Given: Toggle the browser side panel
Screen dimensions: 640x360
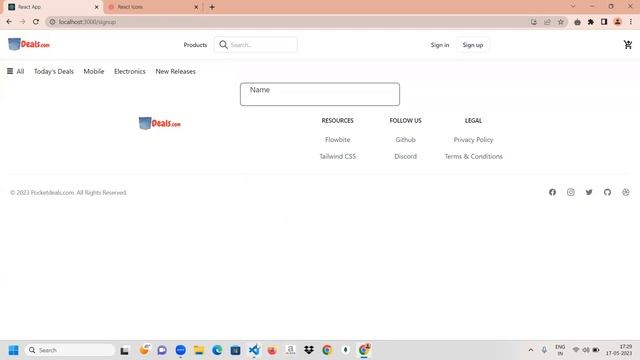Looking at the screenshot, I should tap(604, 22).
